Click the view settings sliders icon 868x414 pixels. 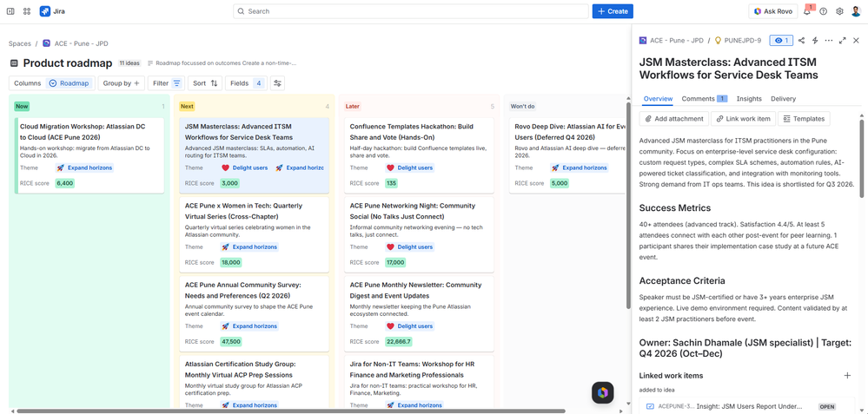pos(278,83)
